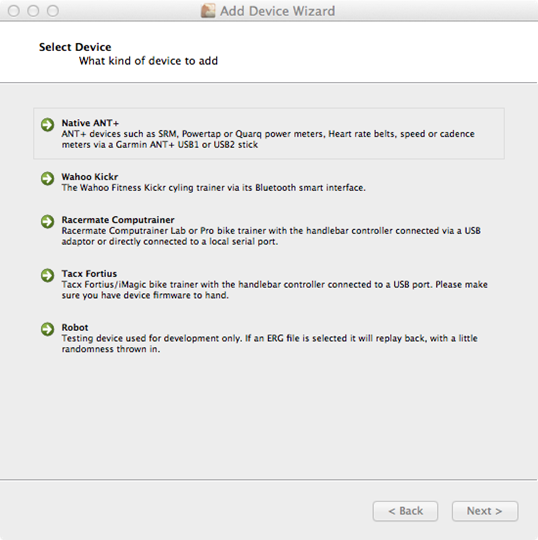Click the app icon in the title bar
538x540 pixels.
[208, 11]
